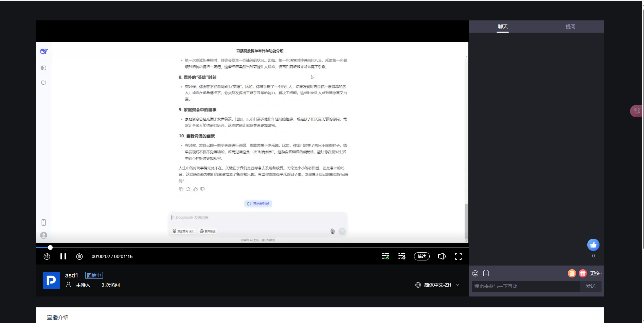Mute the video volume
644x323 pixels.
coord(442,256)
